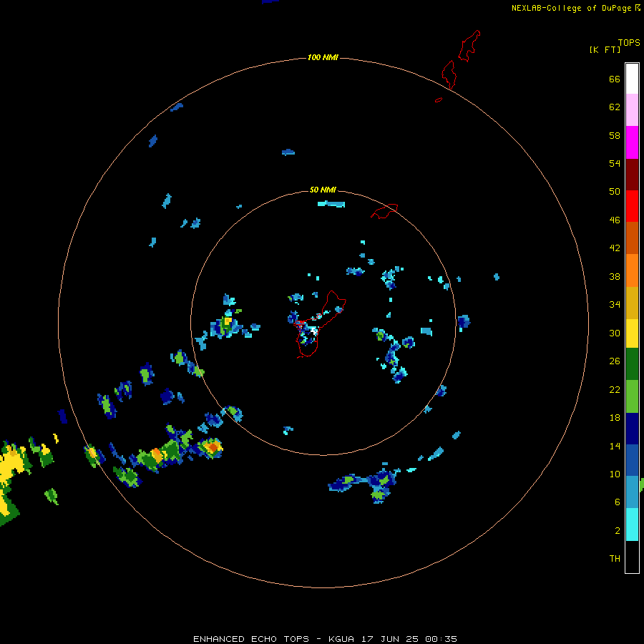644x644 pixels.
Task: Click the TH threshold label
Action: pos(615,558)
